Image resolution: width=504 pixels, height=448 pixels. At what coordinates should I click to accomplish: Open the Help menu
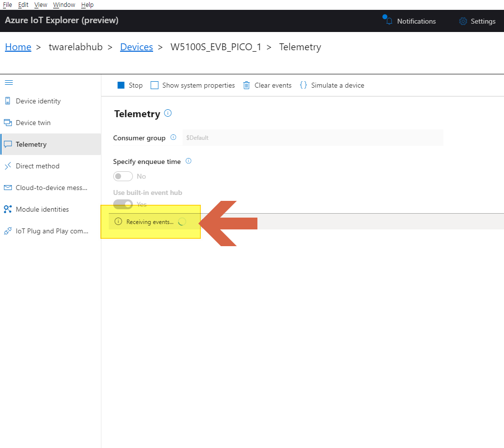coord(87,5)
